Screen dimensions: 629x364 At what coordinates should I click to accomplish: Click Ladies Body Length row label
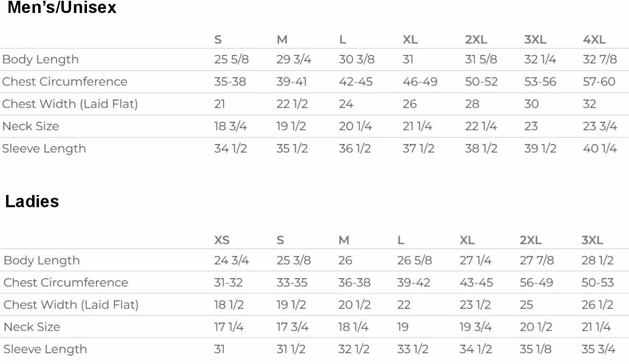point(42,260)
